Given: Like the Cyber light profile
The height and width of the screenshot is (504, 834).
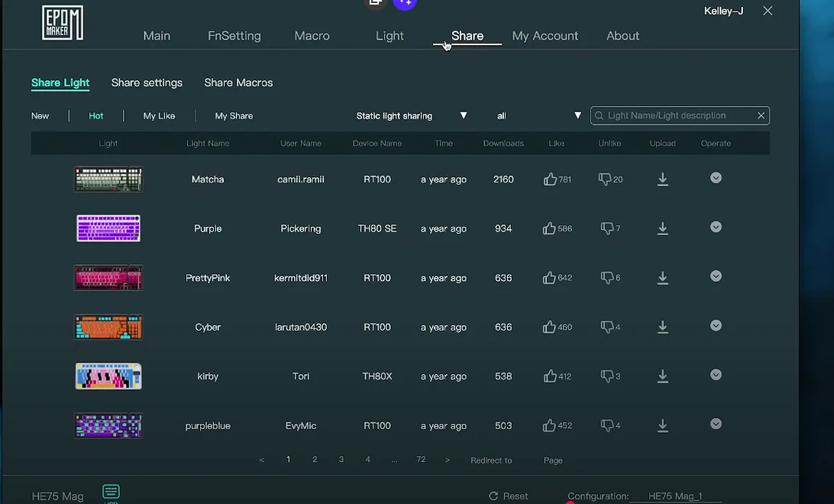Looking at the screenshot, I should tap(549, 327).
